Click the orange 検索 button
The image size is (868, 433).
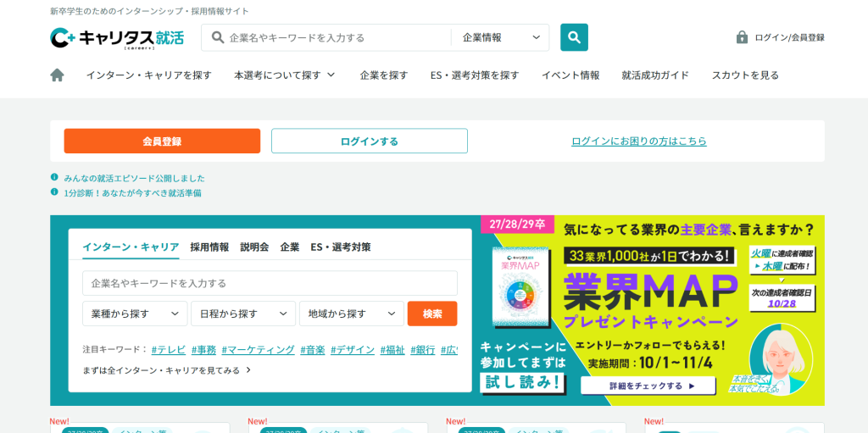pyautogui.click(x=432, y=314)
